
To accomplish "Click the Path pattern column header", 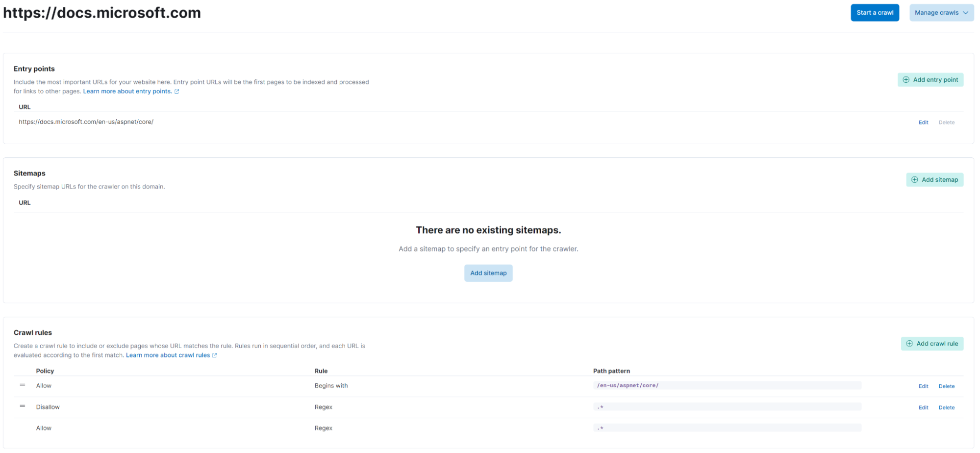I will [611, 371].
